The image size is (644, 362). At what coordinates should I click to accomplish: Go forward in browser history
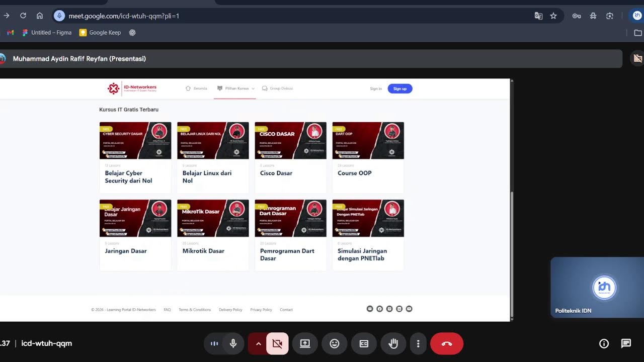click(7, 16)
